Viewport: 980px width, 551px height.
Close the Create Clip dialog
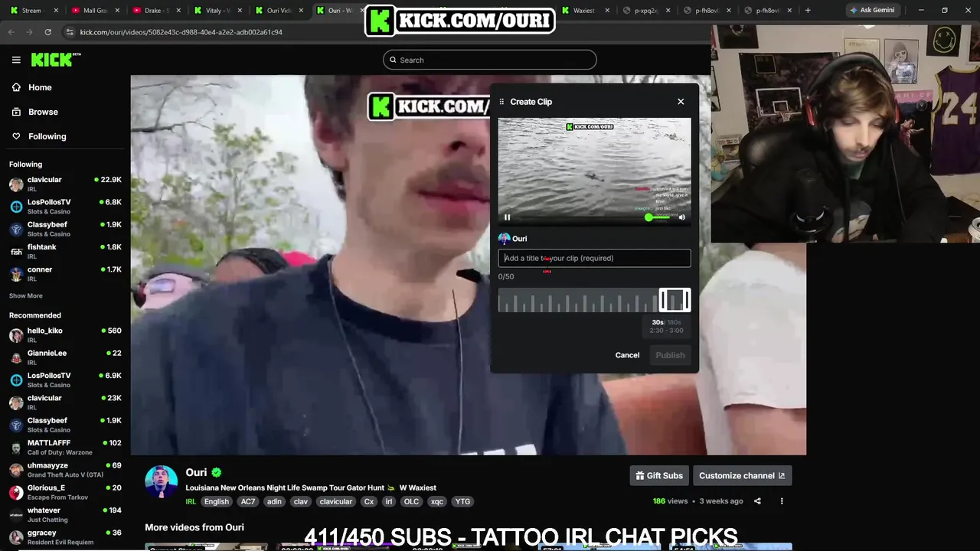coord(681,102)
